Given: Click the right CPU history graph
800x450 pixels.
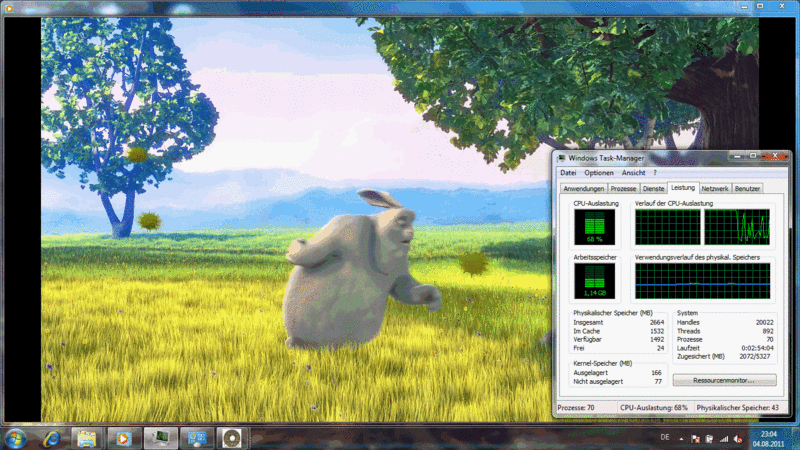Looking at the screenshot, I should (737, 227).
